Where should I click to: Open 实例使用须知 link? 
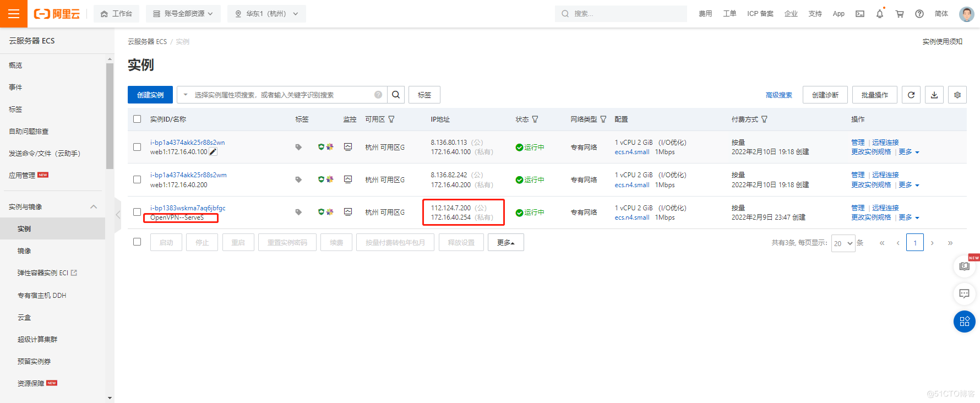pyautogui.click(x=943, y=42)
